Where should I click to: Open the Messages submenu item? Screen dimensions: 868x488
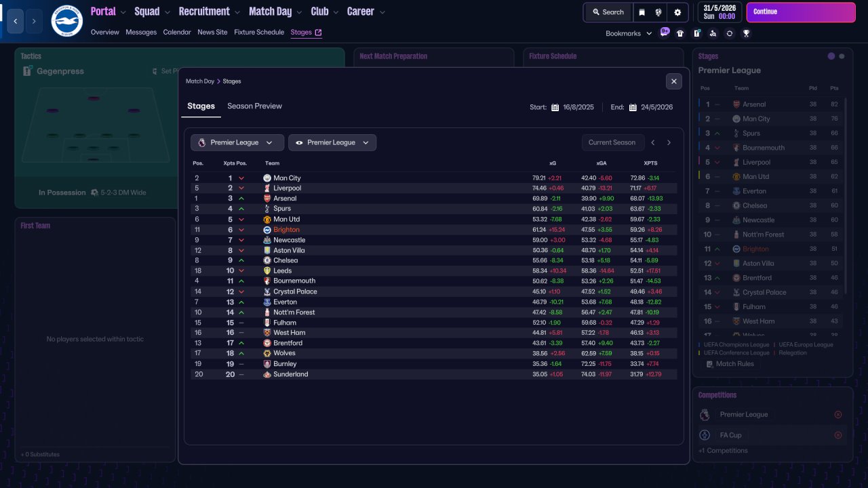click(x=141, y=33)
